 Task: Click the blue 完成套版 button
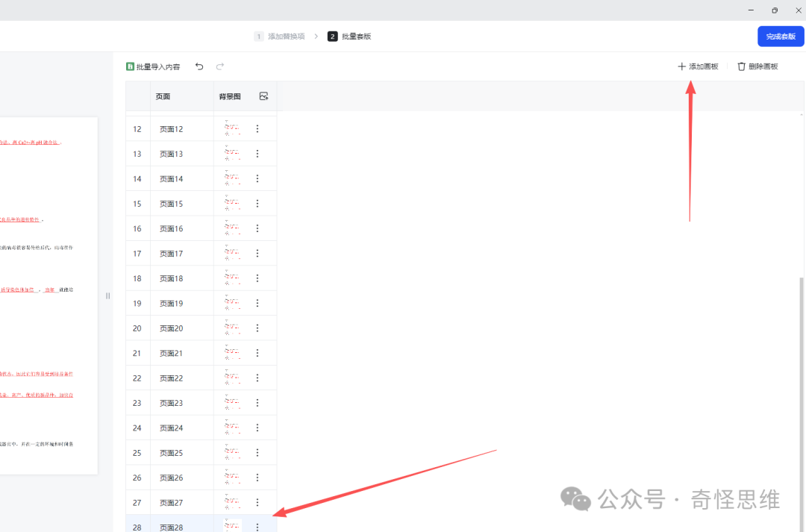[x=781, y=37]
